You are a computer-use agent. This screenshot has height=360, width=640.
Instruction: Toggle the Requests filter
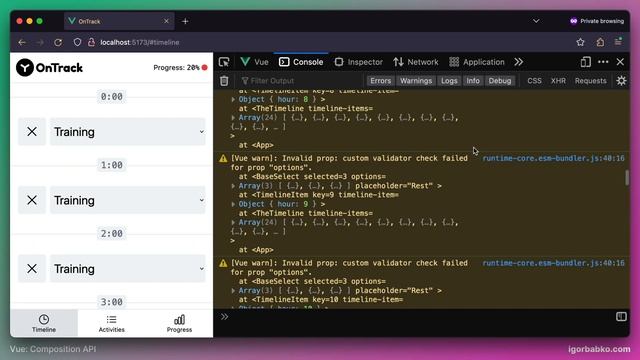tap(590, 81)
